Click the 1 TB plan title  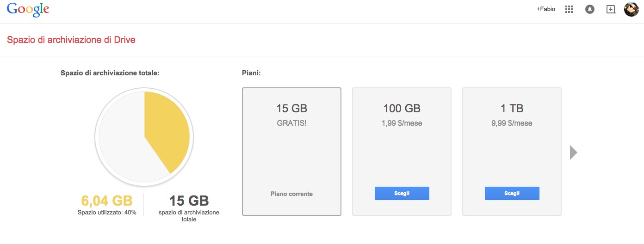[x=512, y=109]
